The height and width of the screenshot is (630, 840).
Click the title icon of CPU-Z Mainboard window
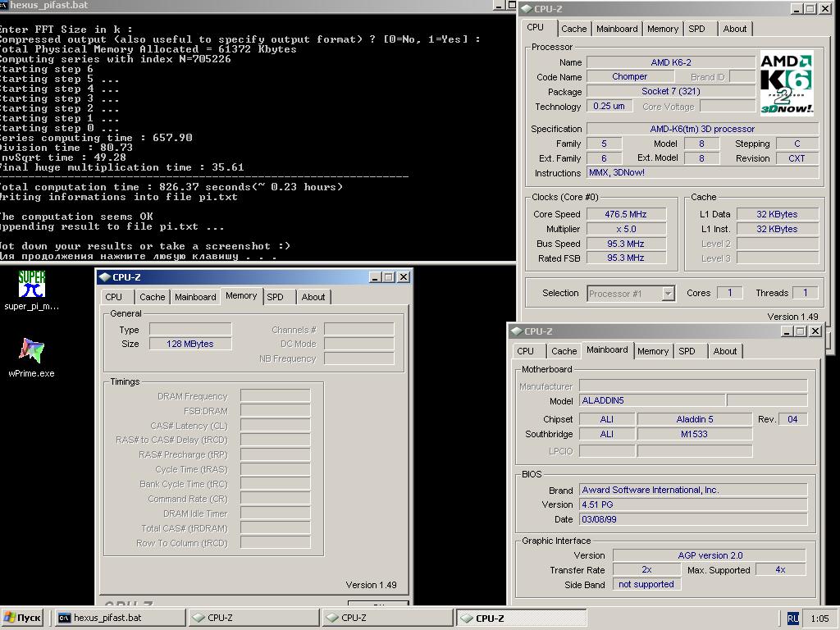[517, 331]
